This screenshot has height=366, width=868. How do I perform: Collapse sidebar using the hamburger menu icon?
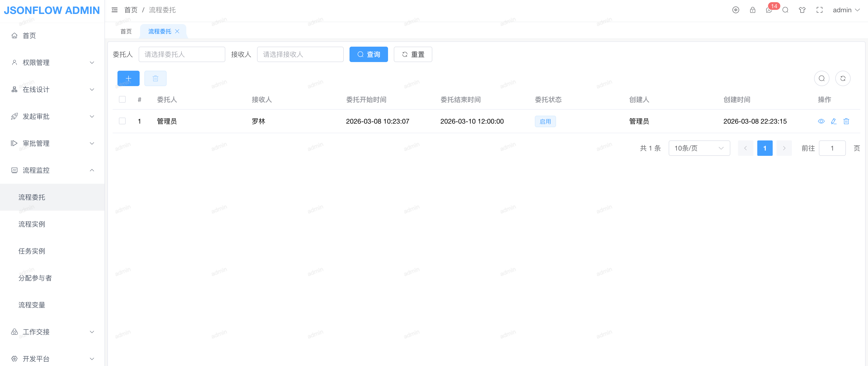pyautogui.click(x=115, y=10)
